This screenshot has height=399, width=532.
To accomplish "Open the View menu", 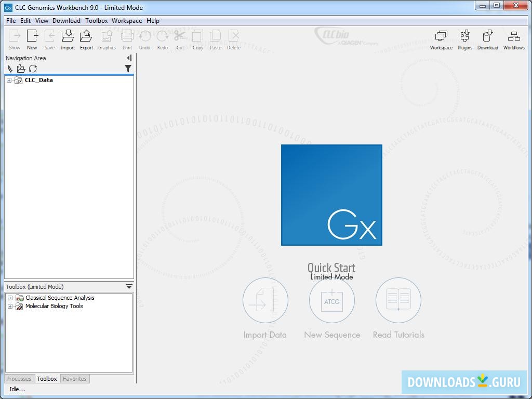I will (x=42, y=21).
